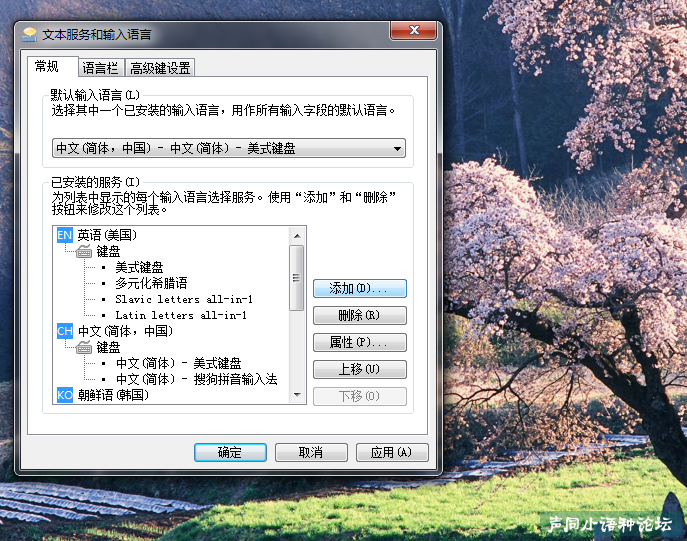Click the 应用(A) button
687x541 pixels.
(392, 452)
